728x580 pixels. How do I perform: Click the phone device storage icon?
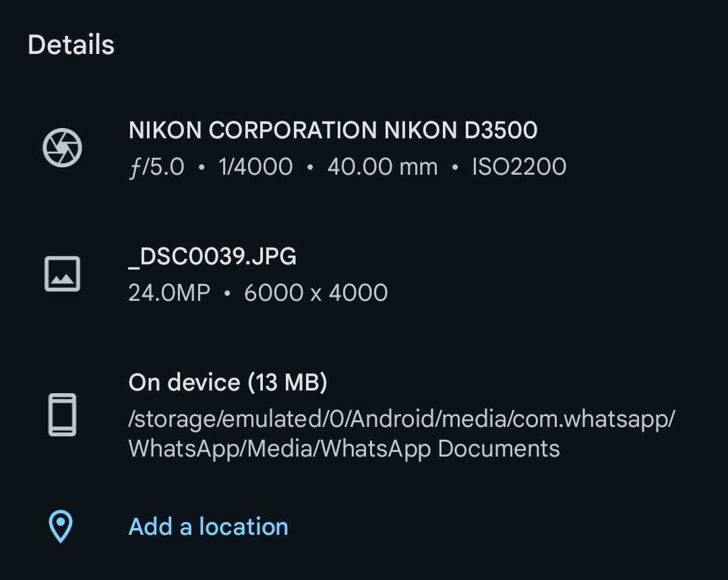coord(62,415)
